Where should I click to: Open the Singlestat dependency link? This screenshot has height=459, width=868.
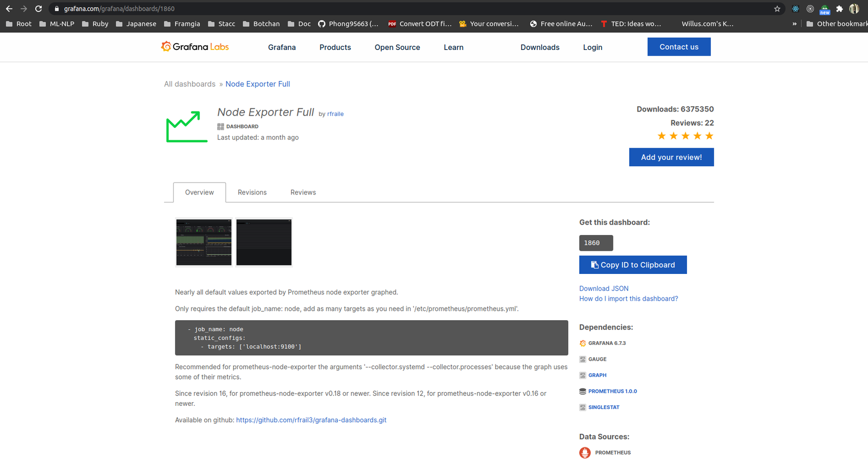point(603,407)
